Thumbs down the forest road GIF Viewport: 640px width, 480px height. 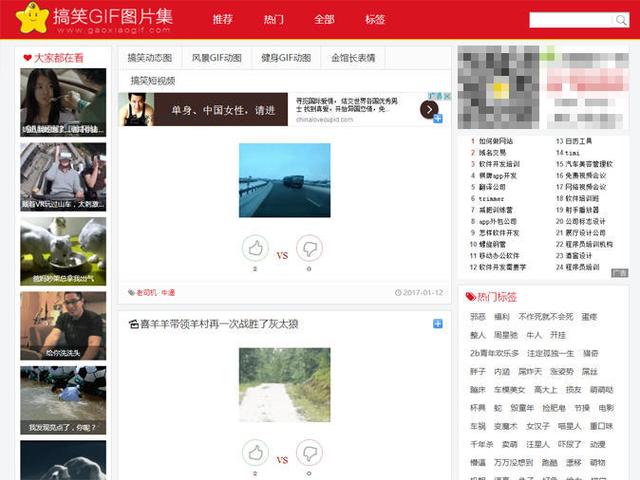(x=309, y=452)
